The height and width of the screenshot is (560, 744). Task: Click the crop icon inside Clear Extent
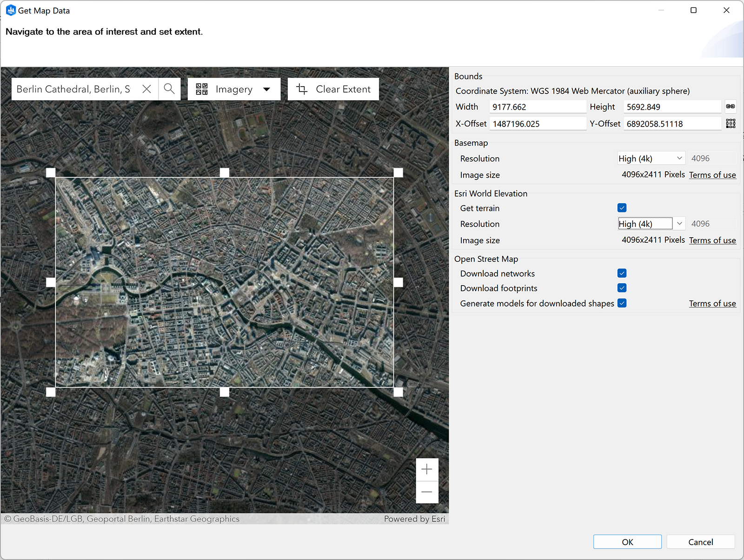coord(302,89)
